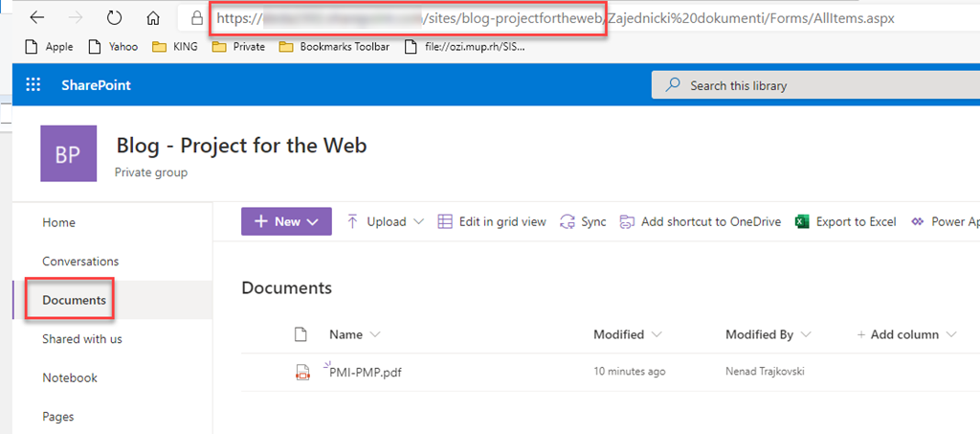Click Export to Excel icon
Viewport: 980px width, 434px height.
point(802,221)
